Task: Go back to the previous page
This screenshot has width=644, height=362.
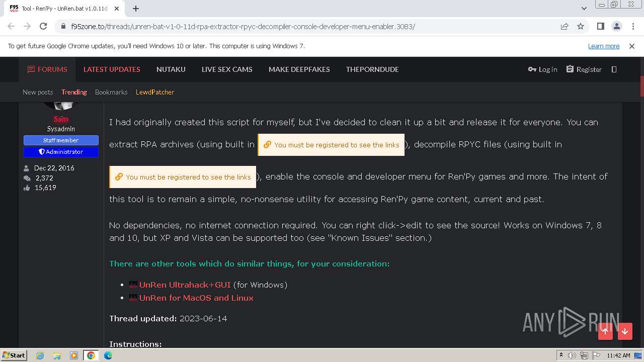Action: (x=11, y=27)
